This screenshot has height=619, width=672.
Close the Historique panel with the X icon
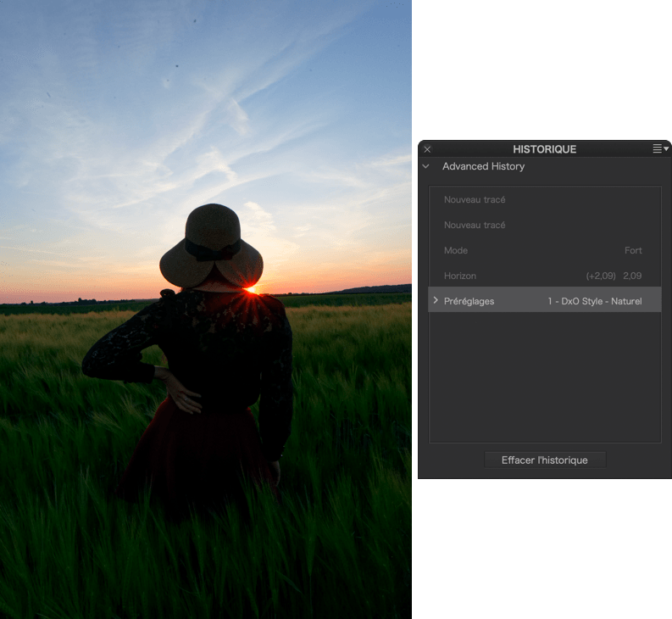(x=427, y=149)
